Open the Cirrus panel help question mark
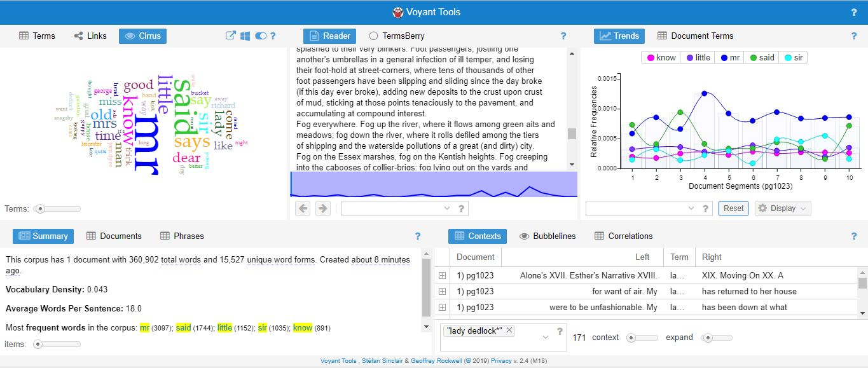 (x=273, y=36)
